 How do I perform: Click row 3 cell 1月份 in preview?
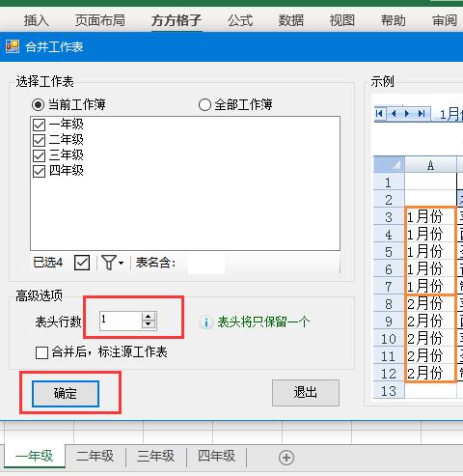pos(430,216)
